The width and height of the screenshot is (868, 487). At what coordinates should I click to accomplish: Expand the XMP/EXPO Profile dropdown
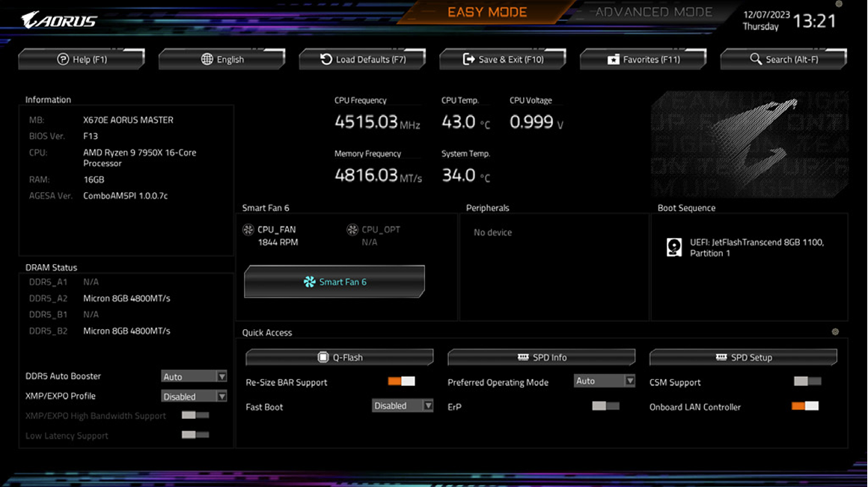(x=194, y=396)
